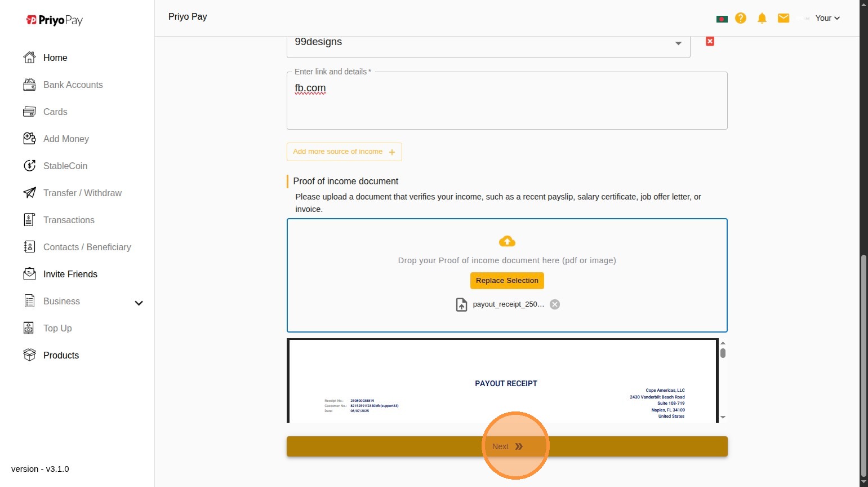Click the receipt preview scrollbar down arrow
Viewport: 868px width, 487px height.
point(723,418)
